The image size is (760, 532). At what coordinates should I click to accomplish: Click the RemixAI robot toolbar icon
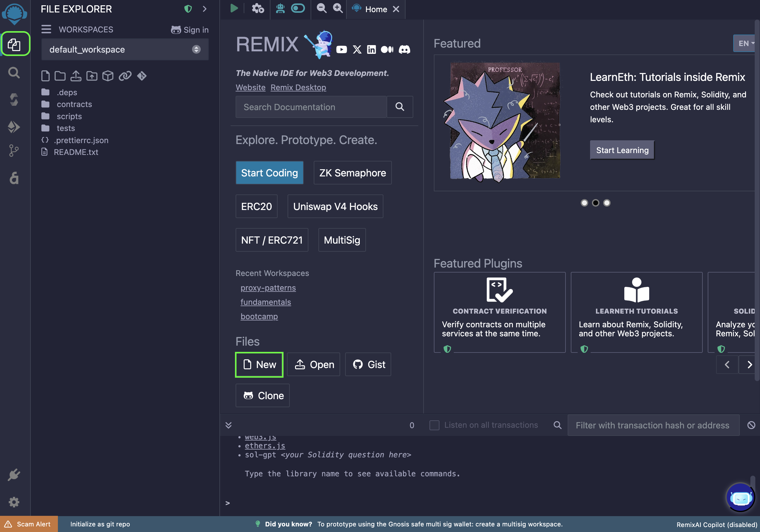[x=280, y=8]
